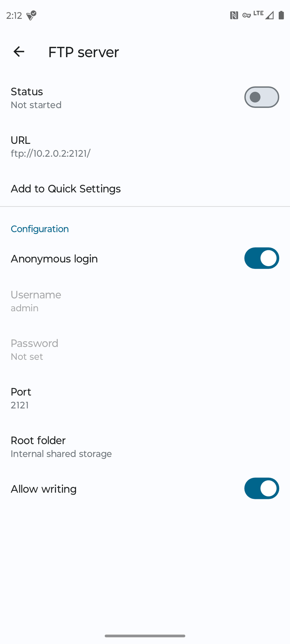Go back using the arrow icon
This screenshot has width=290, height=644.
19,52
